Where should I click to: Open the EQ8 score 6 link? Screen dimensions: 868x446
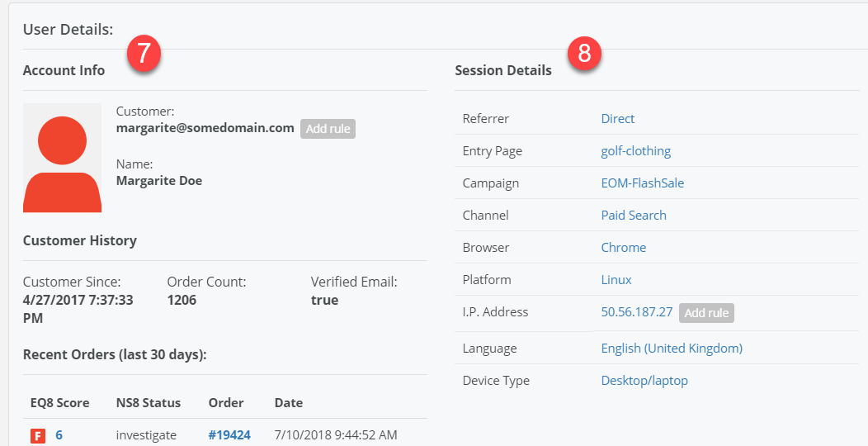coord(59,434)
